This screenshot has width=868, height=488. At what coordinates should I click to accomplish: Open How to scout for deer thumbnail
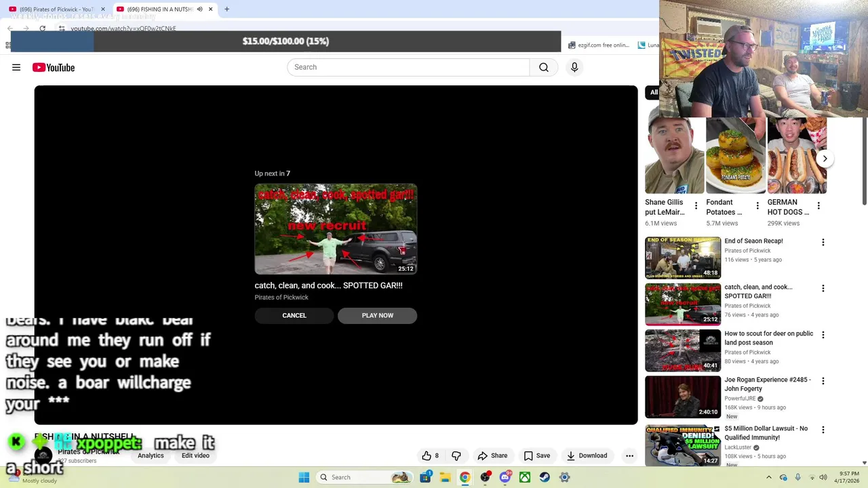(x=683, y=350)
